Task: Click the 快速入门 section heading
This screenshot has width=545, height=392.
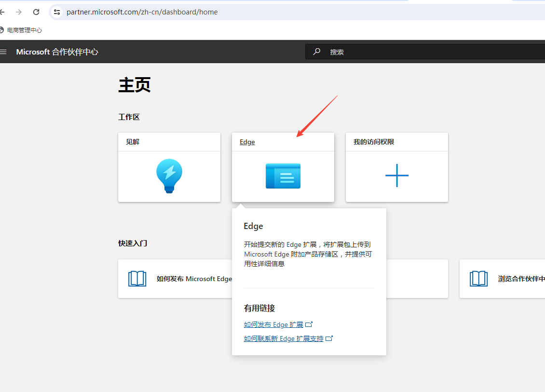Action: 133,243
